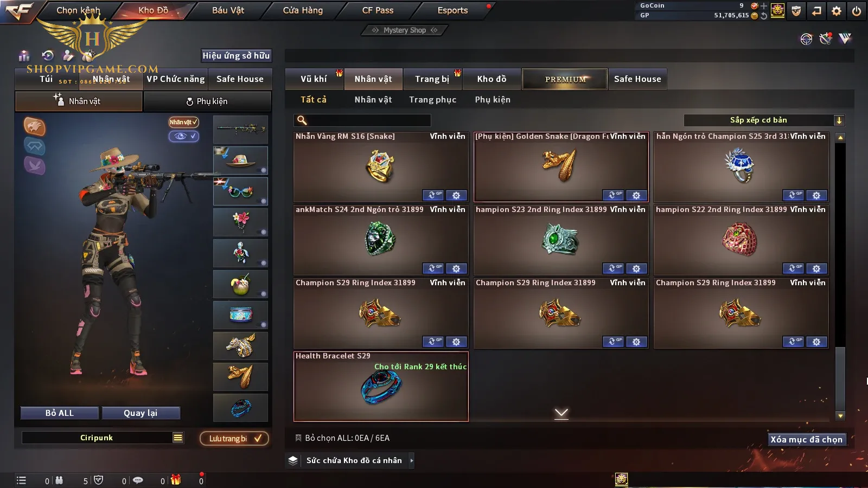Click GP repair icon on Golden Snake item

tap(613, 195)
